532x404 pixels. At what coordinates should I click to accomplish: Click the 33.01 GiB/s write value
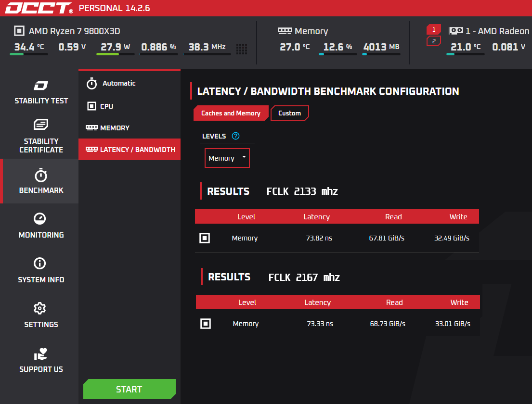(x=453, y=324)
